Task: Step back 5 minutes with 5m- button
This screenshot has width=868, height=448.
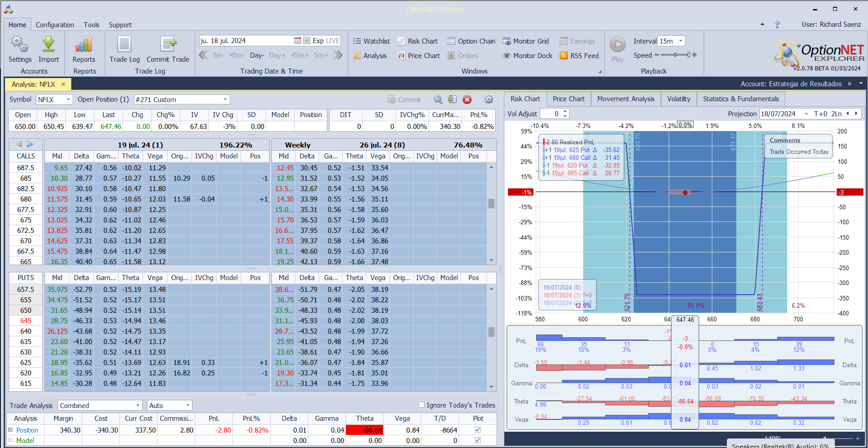Action: click(219, 55)
